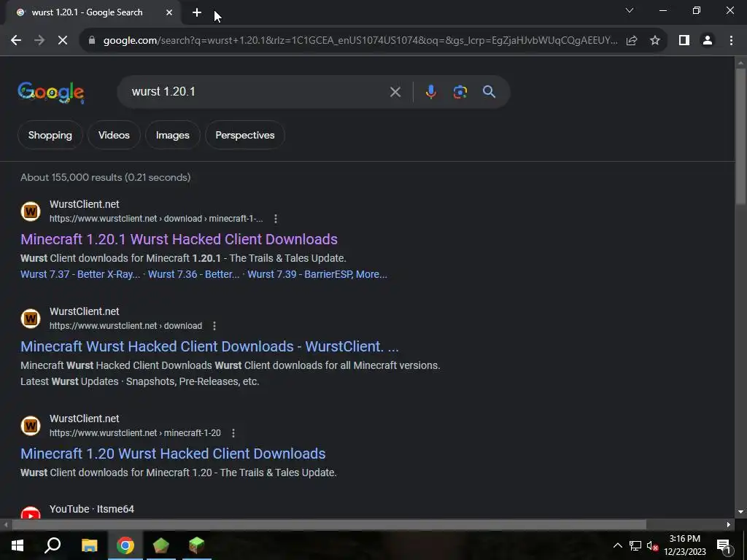The width and height of the screenshot is (747, 560).
Task: Open Chrome profile avatar menu
Action: coord(708,41)
